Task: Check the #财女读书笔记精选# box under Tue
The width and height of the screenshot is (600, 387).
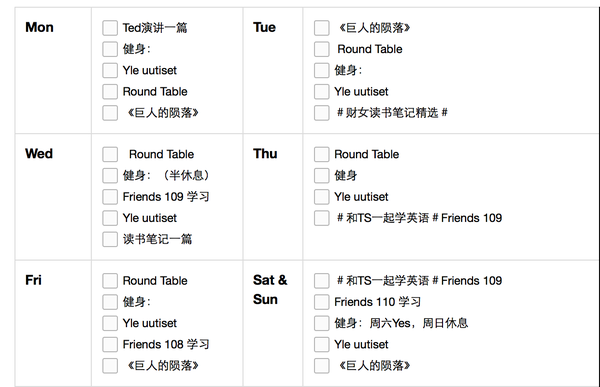Action: pos(321,113)
